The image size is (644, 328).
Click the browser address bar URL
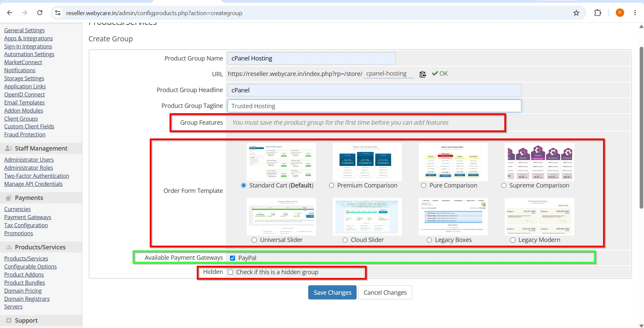click(x=154, y=13)
